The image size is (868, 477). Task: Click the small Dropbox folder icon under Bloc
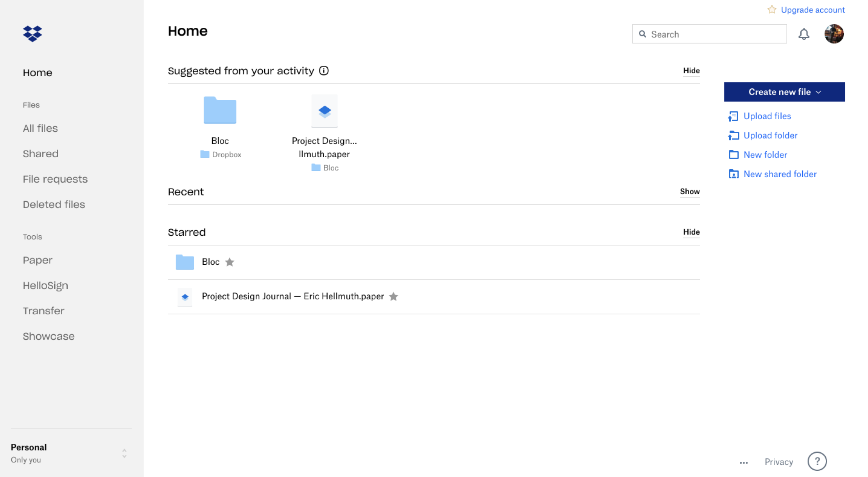pos(204,154)
